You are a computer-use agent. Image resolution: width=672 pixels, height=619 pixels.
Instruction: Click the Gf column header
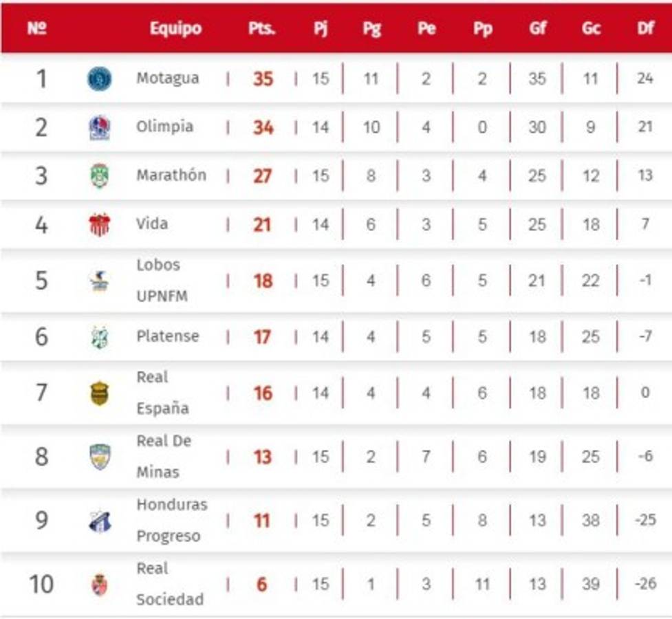(x=538, y=29)
